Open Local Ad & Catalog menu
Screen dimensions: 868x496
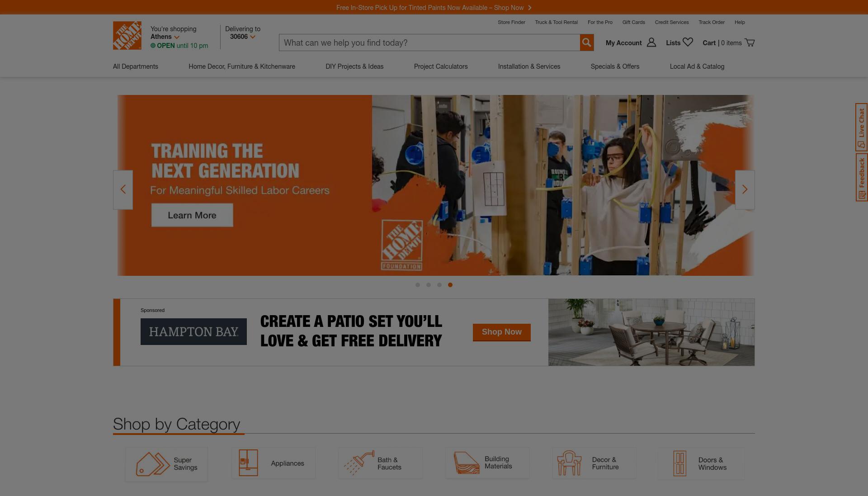point(697,66)
